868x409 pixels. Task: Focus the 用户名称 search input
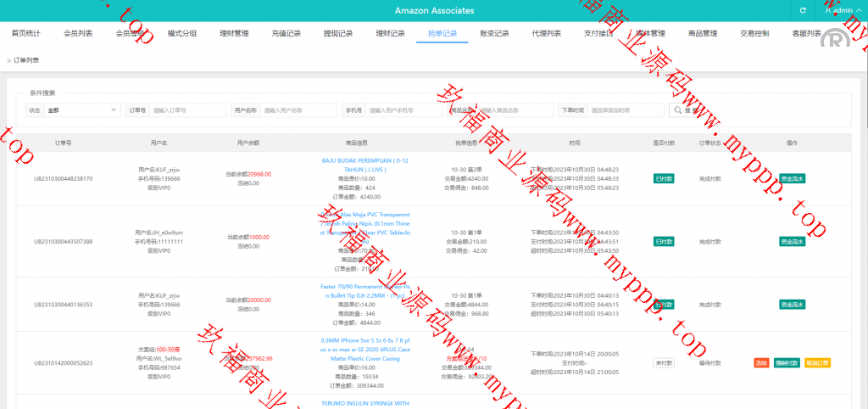tap(298, 110)
